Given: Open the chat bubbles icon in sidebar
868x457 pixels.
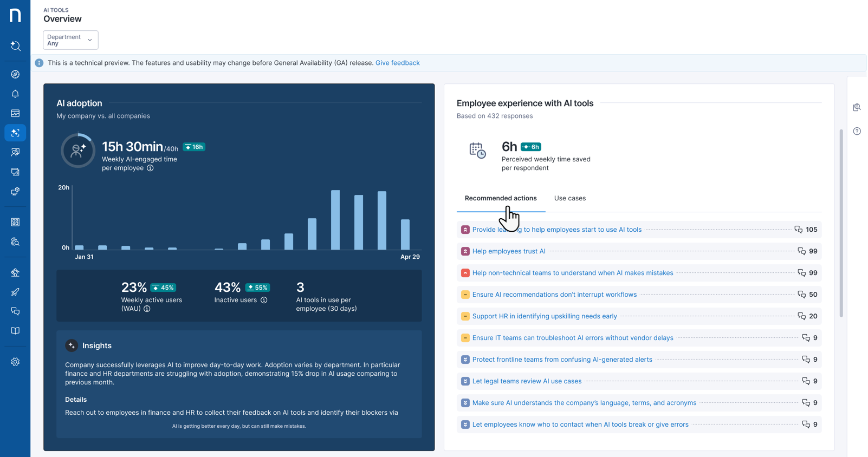Looking at the screenshot, I should point(15,311).
